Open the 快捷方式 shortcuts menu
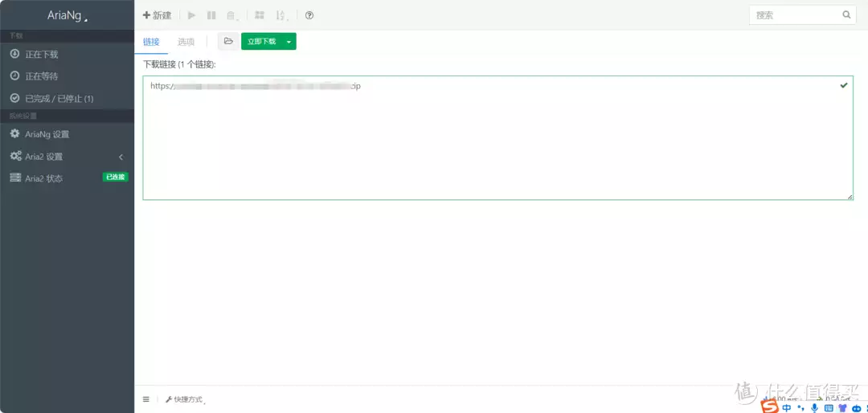 coord(184,399)
